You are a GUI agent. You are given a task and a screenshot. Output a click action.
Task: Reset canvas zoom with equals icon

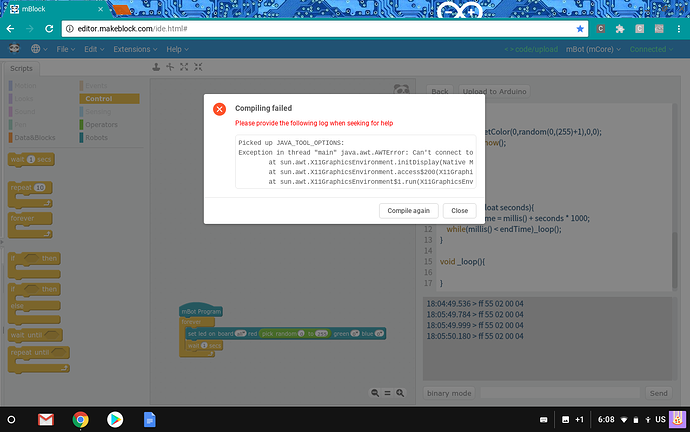(x=387, y=393)
